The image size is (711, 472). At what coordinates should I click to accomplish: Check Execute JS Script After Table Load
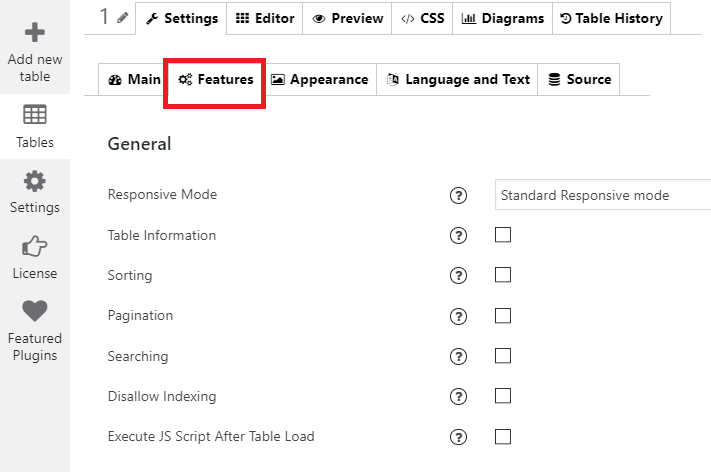(x=503, y=437)
